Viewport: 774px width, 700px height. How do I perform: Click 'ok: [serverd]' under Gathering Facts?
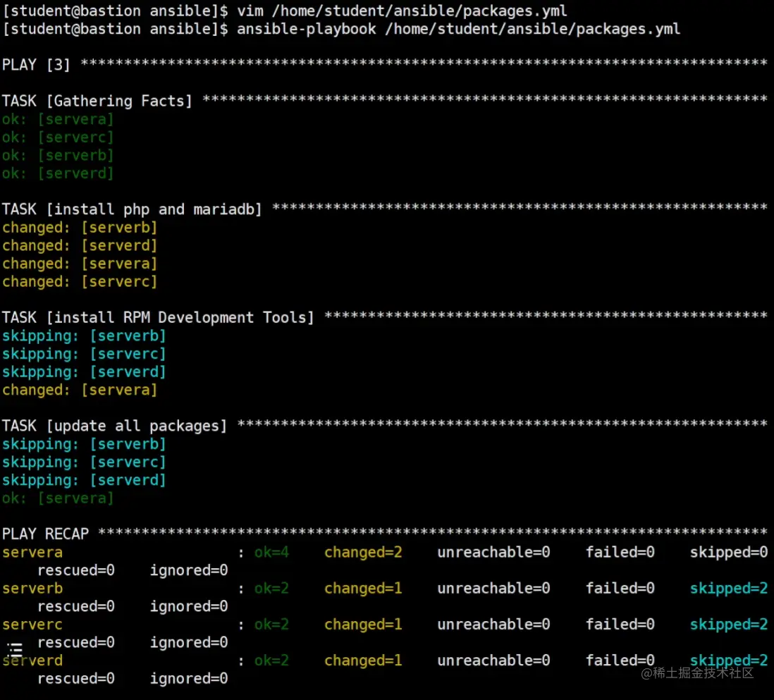click(x=58, y=173)
